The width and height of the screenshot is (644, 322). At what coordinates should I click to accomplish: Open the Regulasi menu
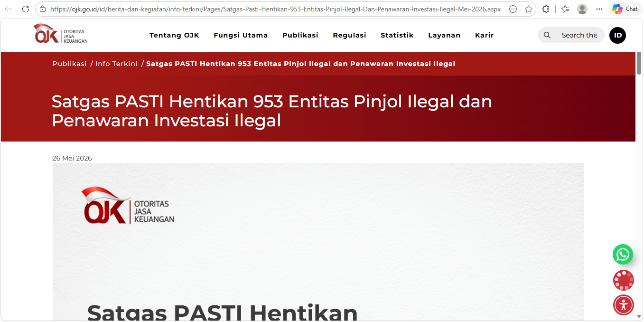tap(350, 35)
